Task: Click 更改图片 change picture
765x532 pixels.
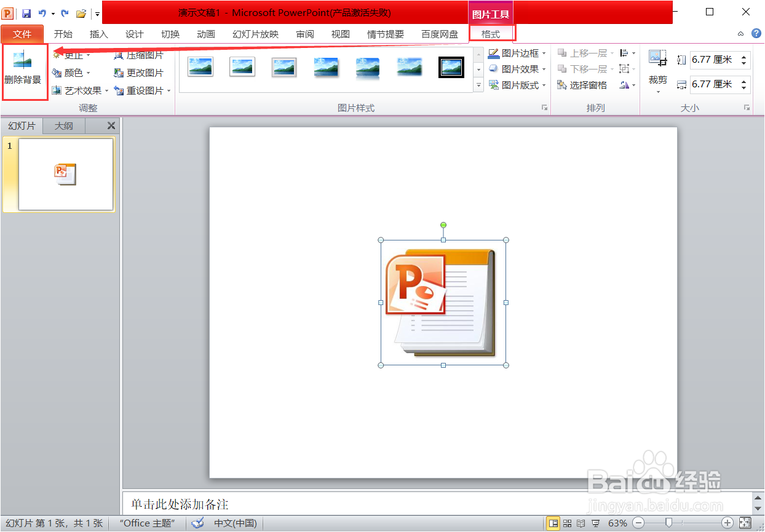Action: (139, 73)
